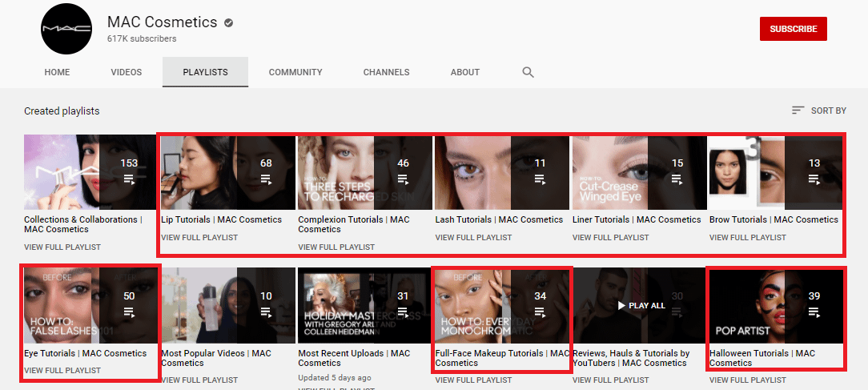
Task: Open the Most Popular Videos thumbnail
Action: point(228,305)
